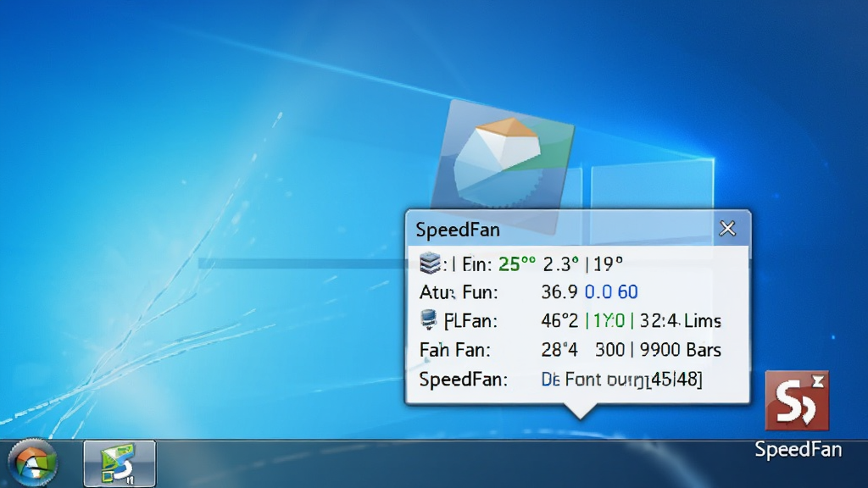Click the stacked drive icon beside Ein
Image resolution: width=868 pixels, height=488 pixels.
point(430,263)
